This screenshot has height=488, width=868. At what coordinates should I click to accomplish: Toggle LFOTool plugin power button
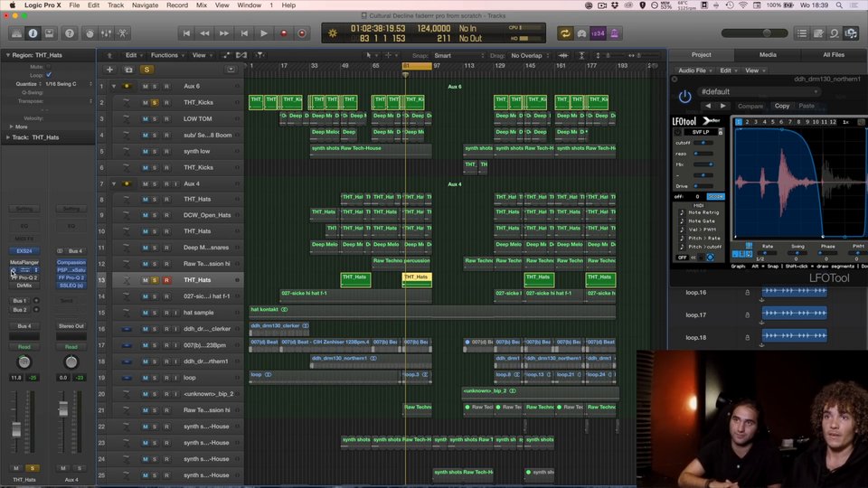[x=684, y=97]
